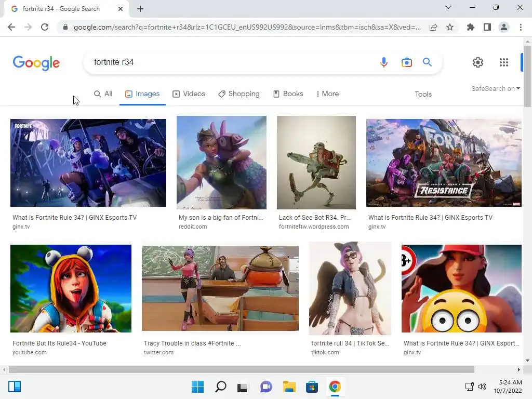
Task: Open Teams Chat on the taskbar
Action: [x=266, y=387]
